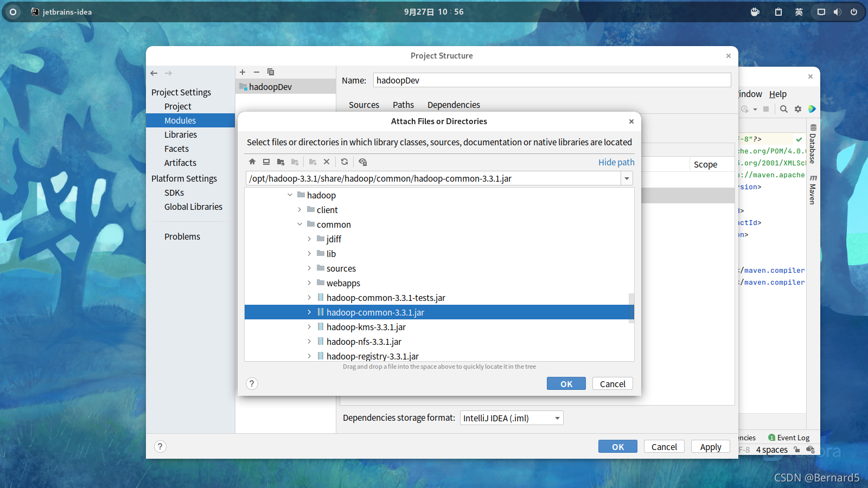868x488 pixels.
Task: Click Apply in Project Structure
Action: point(711,447)
